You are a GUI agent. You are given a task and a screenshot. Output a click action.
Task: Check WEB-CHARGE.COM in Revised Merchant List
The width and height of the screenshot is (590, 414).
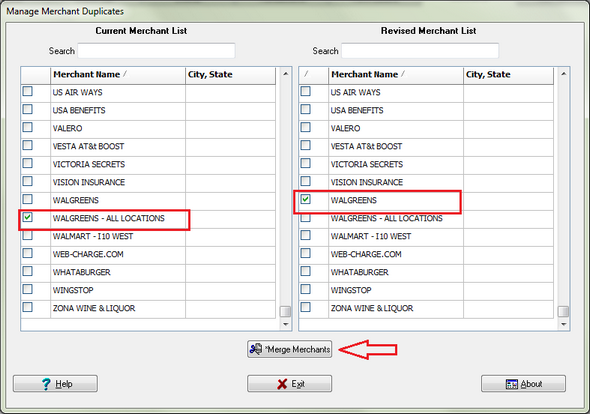pos(306,253)
